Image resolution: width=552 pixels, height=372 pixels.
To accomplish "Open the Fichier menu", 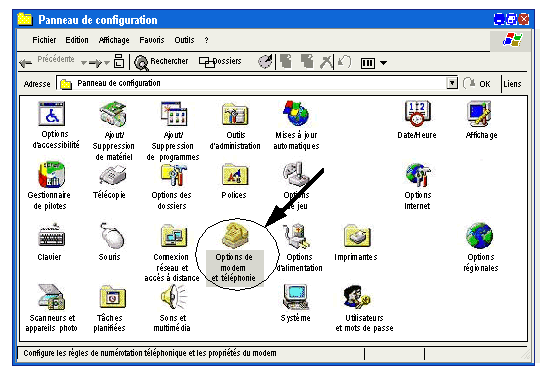I will (44, 40).
